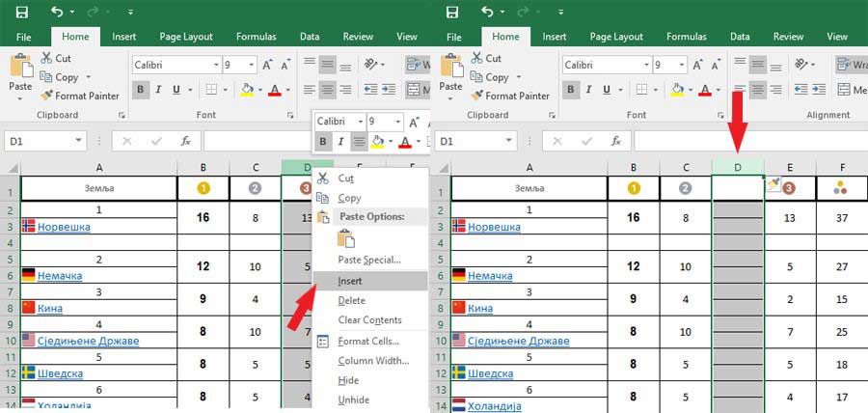Open the Норвешка link in the left window
The width and height of the screenshot is (868, 413).
tap(64, 227)
